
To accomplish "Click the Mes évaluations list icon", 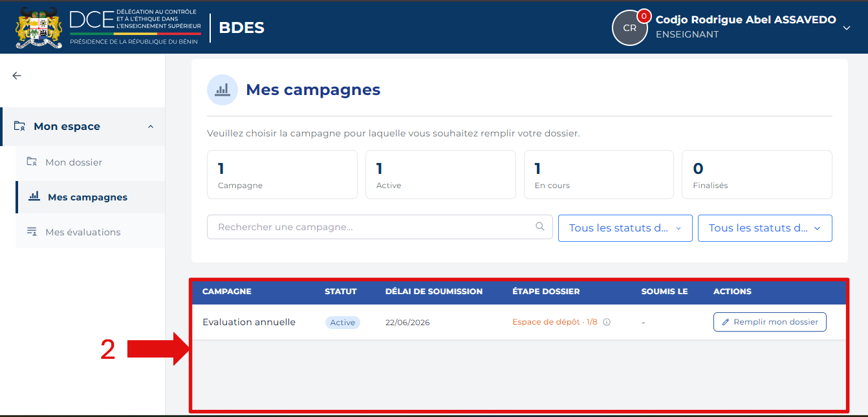I will pyautogui.click(x=32, y=231).
